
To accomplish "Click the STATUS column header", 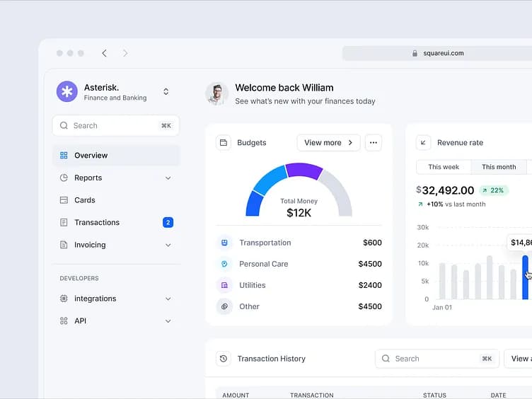I will click(x=434, y=395).
